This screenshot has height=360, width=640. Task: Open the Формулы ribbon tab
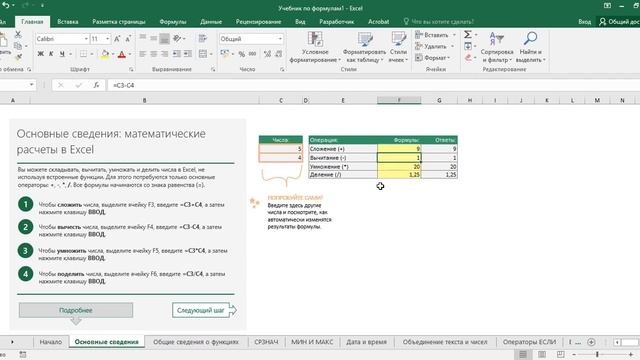coord(173,22)
